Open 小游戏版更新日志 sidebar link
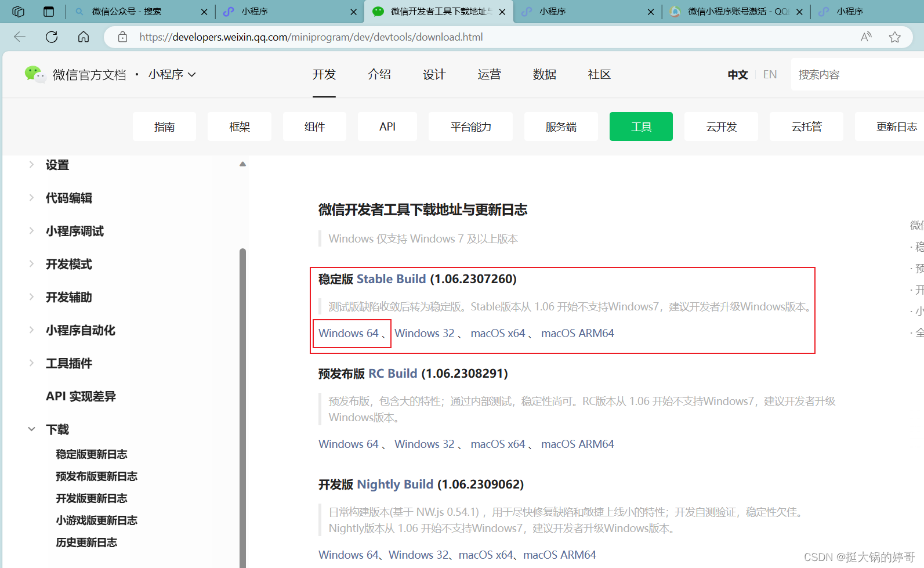 [x=96, y=520]
